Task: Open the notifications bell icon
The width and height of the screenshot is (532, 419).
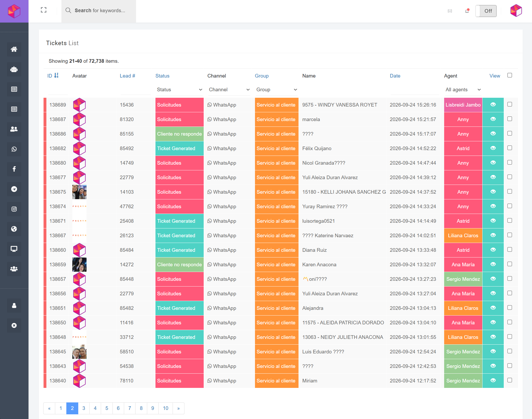Action: [467, 11]
